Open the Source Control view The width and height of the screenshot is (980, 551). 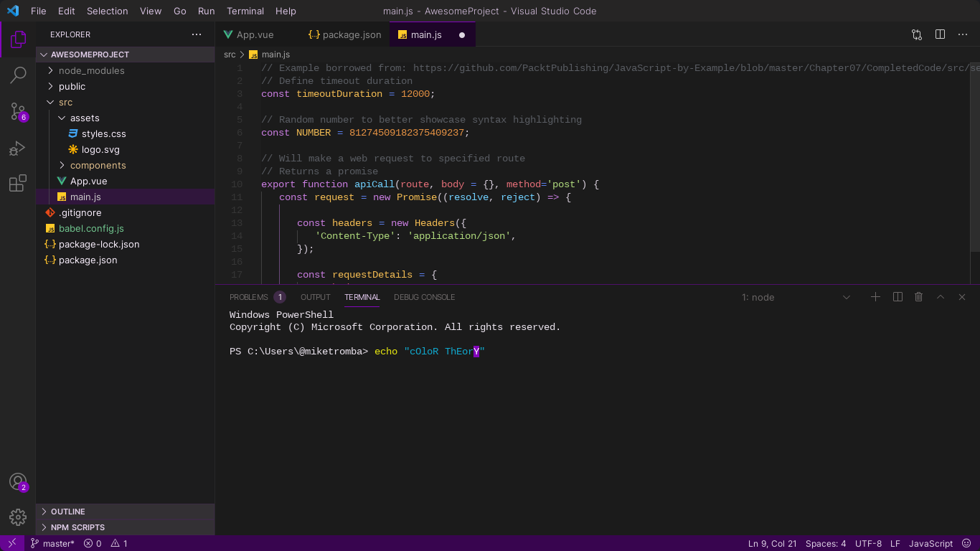(18, 111)
